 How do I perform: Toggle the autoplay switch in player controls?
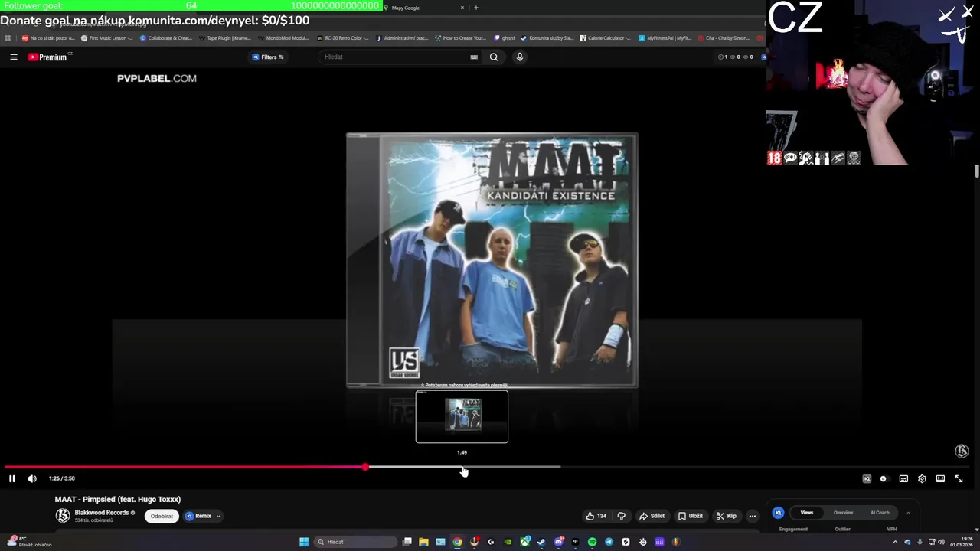coord(884,478)
